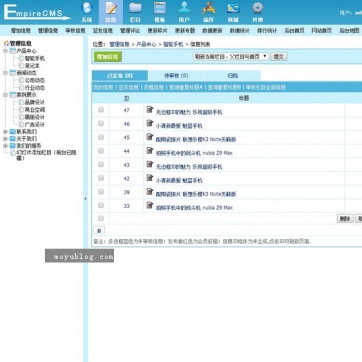
Task: Open 数据更新 in the submenu bar
Action: (x=212, y=30)
